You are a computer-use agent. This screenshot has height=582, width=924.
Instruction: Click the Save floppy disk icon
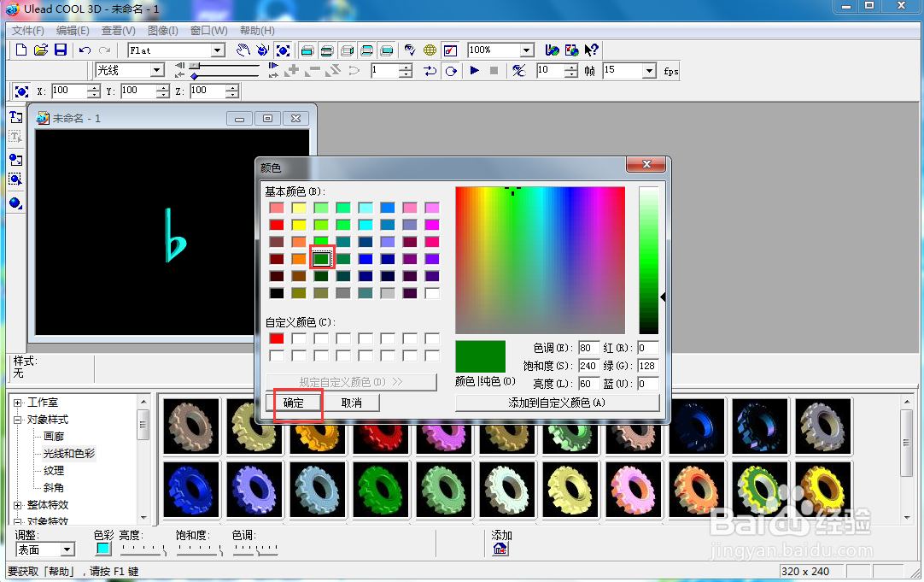point(61,50)
